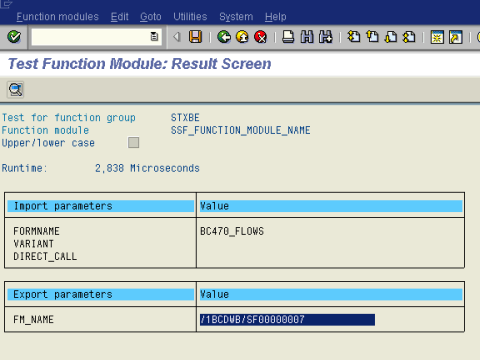480x360 pixels.
Task: Click the DIRECT_CALL import parameter
Action: point(45,256)
